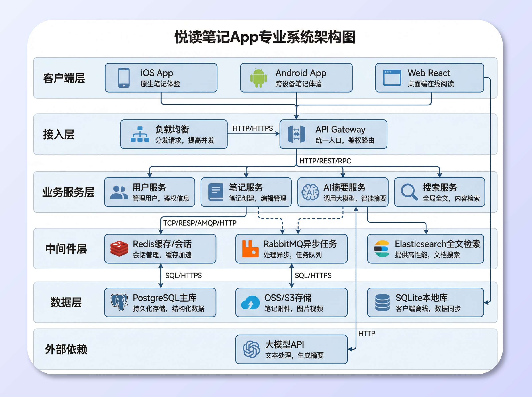The height and width of the screenshot is (397, 532).
Task: Click the Elasticsearch logo icon
Action: tap(382, 249)
